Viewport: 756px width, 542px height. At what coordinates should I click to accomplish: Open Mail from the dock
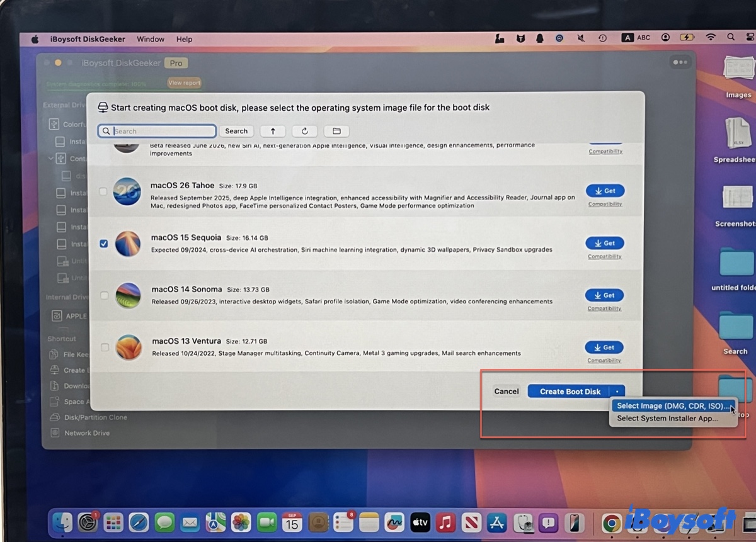click(190, 522)
